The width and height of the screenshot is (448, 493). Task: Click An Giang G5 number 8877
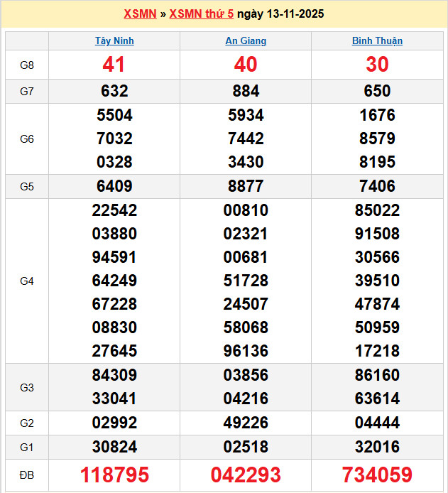point(246,187)
